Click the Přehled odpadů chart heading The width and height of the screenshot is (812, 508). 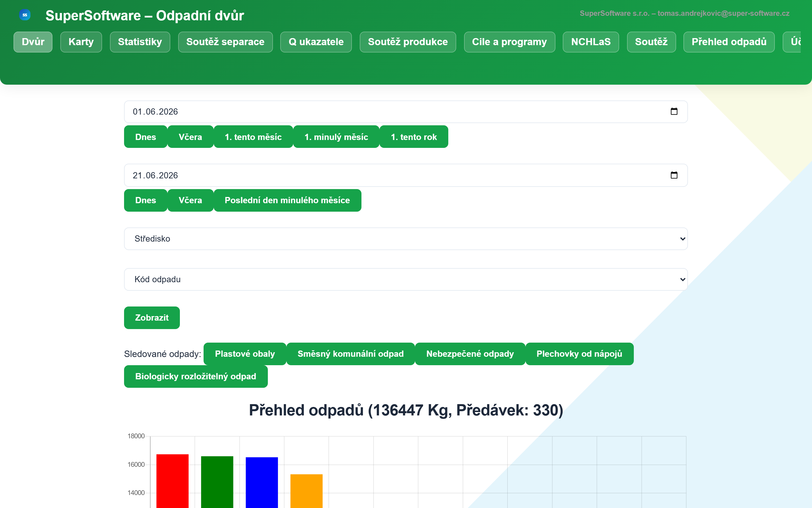pyautogui.click(x=406, y=410)
